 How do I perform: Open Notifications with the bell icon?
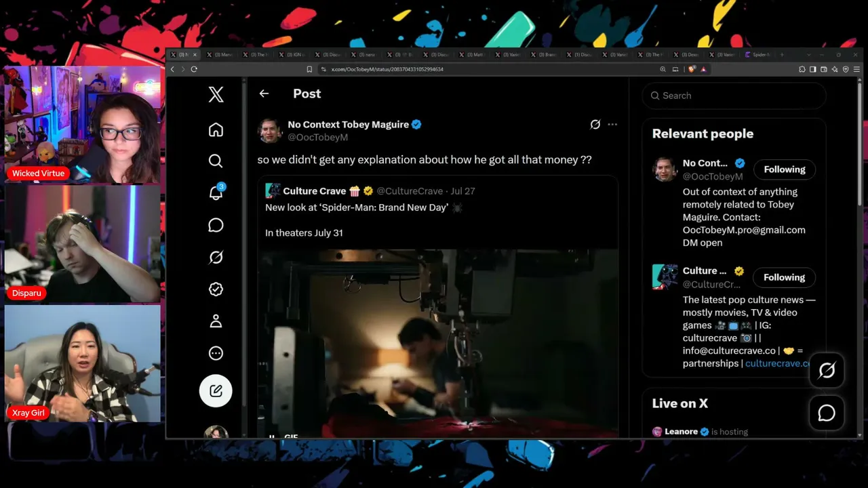(x=216, y=193)
